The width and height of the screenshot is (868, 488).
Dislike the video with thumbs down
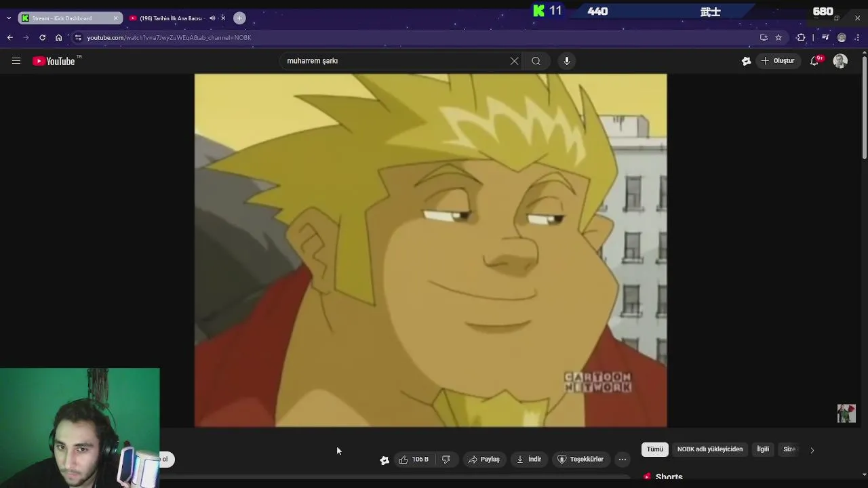pyautogui.click(x=446, y=459)
